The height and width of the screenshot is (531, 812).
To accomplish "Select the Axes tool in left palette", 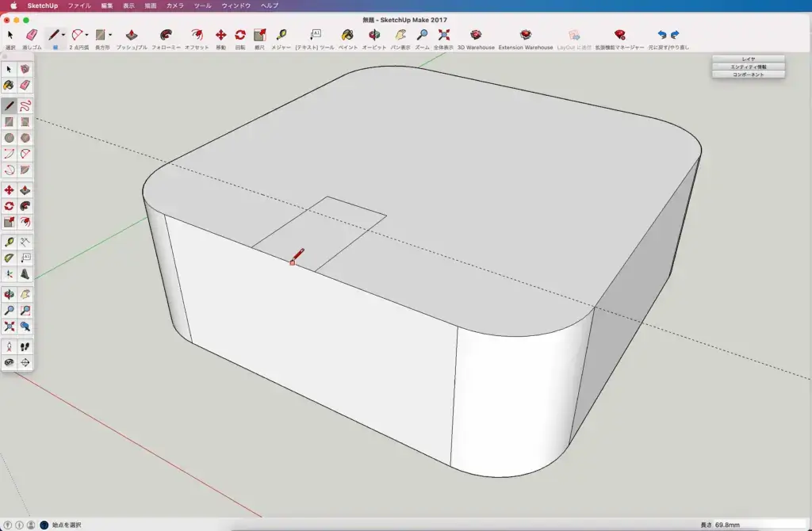I will point(10,274).
